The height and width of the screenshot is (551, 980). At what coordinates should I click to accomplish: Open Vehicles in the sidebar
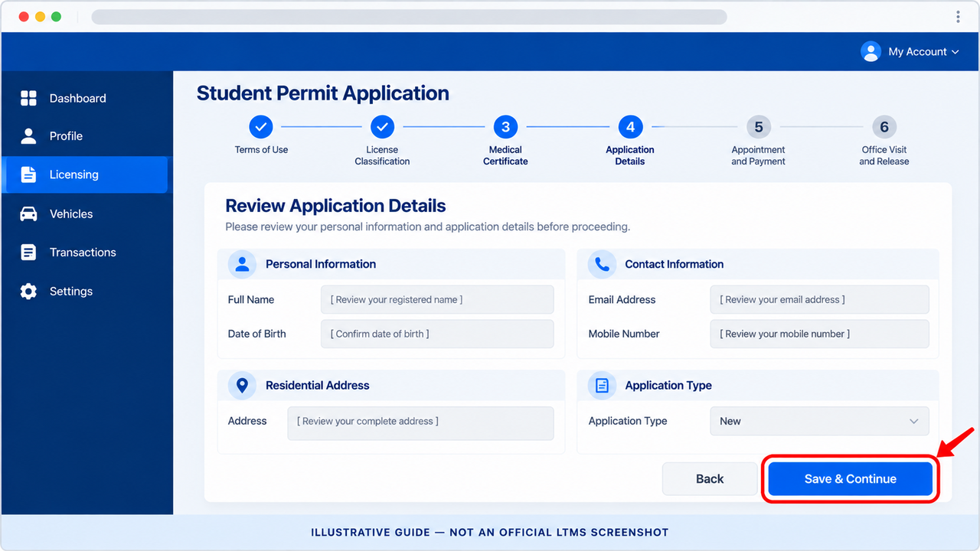point(85,214)
